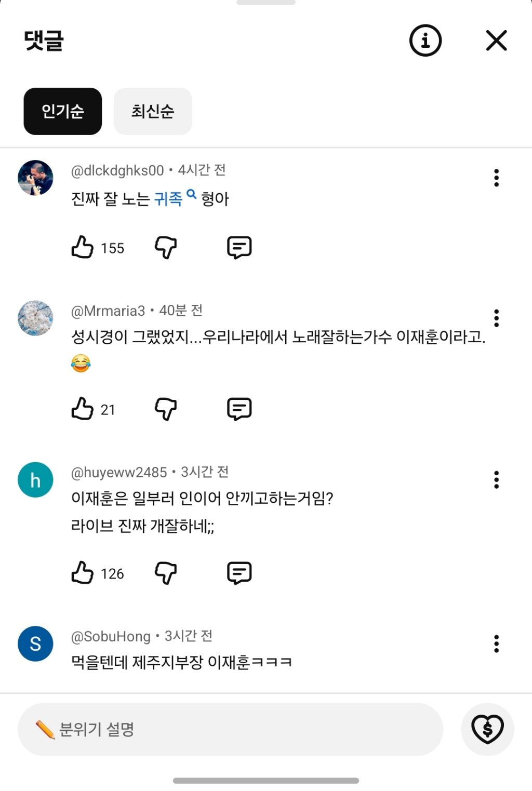This screenshot has height=791, width=532.
Task: Switch to the 최신순 tab
Action: pyautogui.click(x=153, y=111)
